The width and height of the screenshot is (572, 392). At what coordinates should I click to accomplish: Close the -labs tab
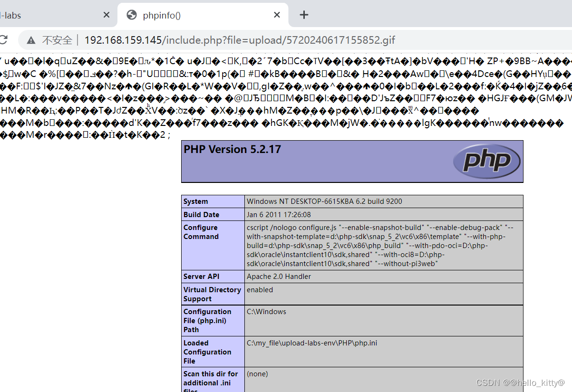pos(107,15)
